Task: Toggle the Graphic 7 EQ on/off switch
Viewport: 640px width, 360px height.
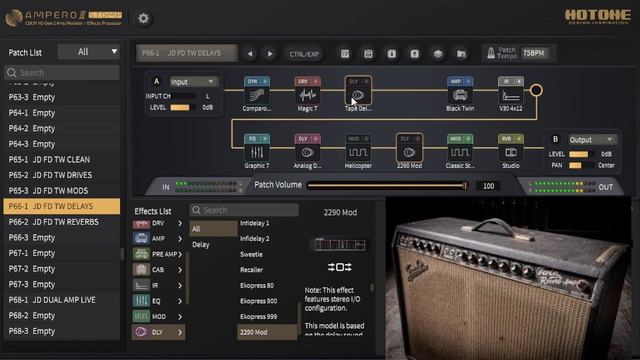Action: (265, 139)
